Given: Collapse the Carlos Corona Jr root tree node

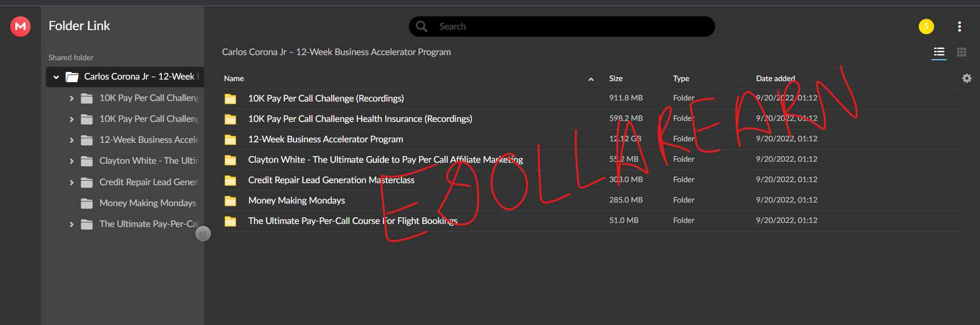Looking at the screenshot, I should (x=56, y=77).
